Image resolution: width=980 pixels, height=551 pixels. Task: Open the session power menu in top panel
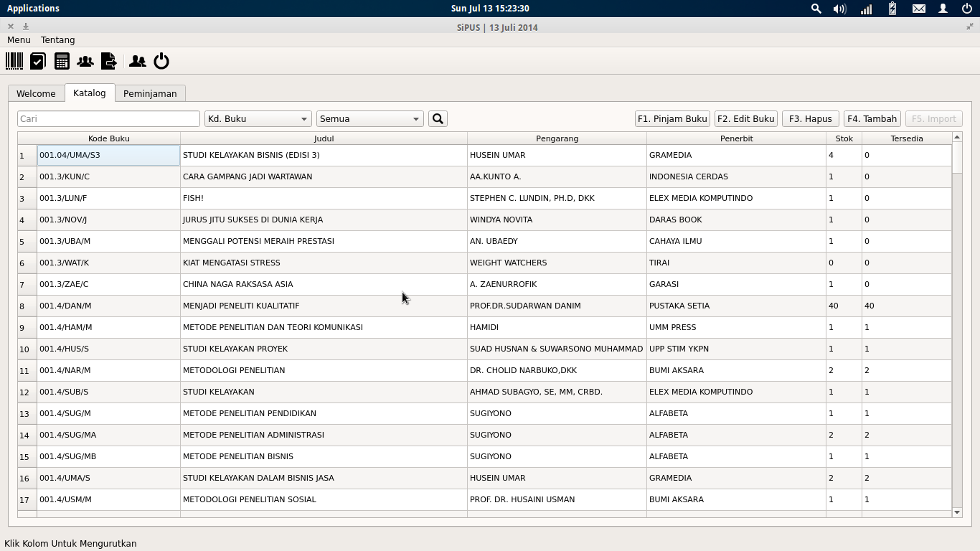pos(967,9)
